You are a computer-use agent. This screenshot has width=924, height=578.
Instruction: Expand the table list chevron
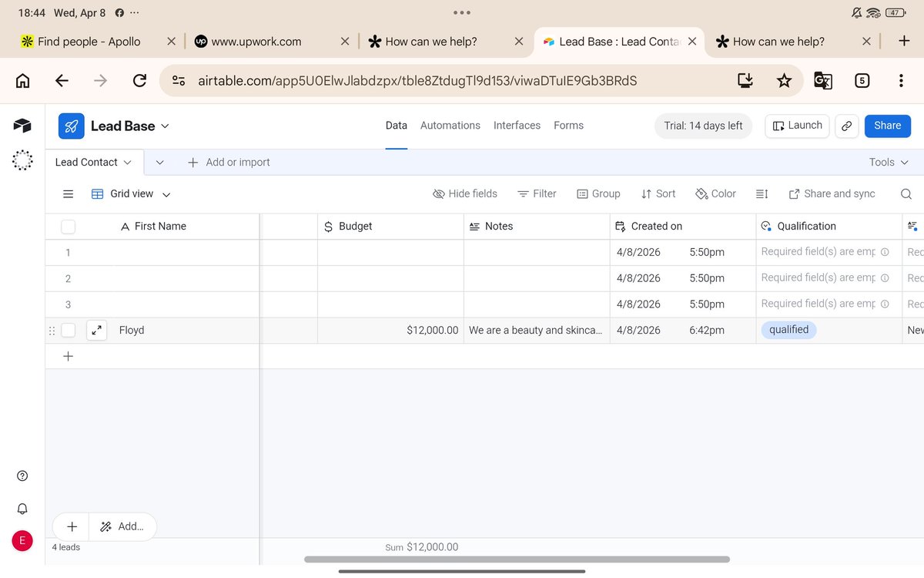click(x=159, y=162)
